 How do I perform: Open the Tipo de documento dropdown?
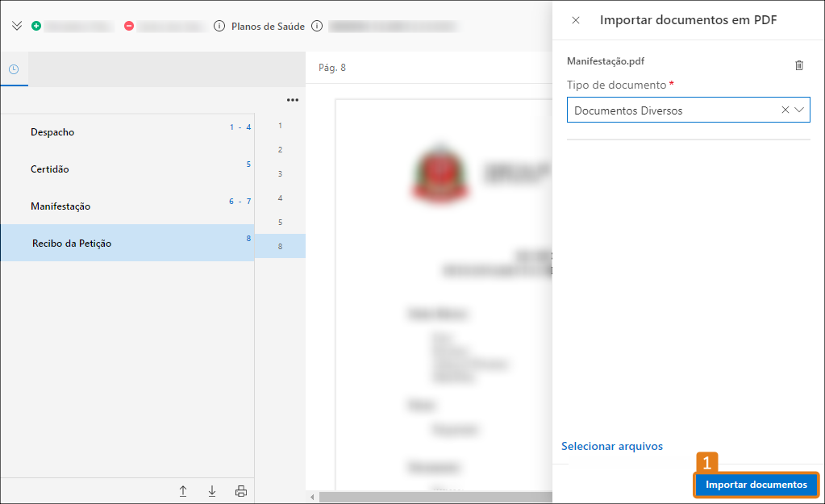[800, 110]
